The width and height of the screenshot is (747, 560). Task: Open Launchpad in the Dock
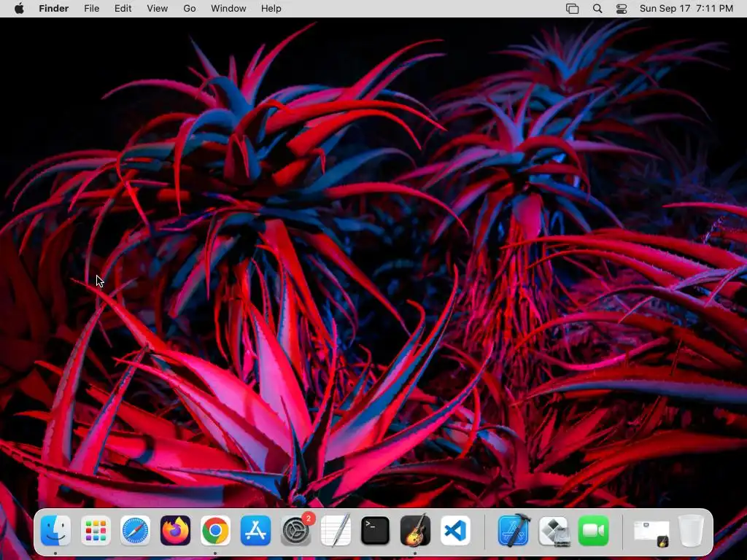(96, 531)
